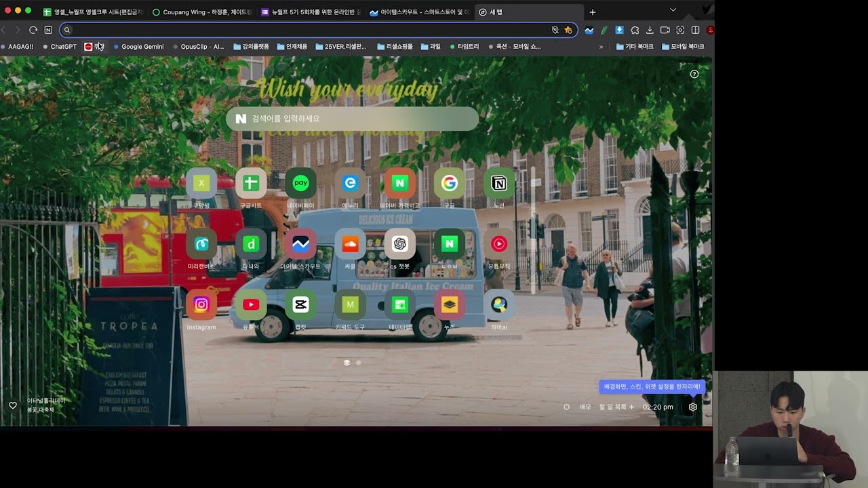Open the 구글 Google shortcut
Screen dimensions: 868x488
(x=449, y=183)
